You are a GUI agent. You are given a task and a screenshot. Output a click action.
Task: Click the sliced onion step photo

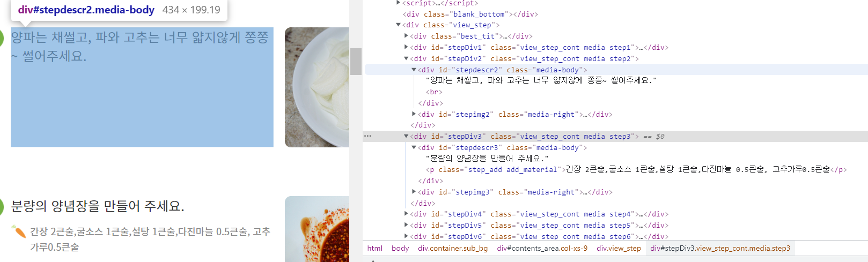pyautogui.click(x=317, y=87)
